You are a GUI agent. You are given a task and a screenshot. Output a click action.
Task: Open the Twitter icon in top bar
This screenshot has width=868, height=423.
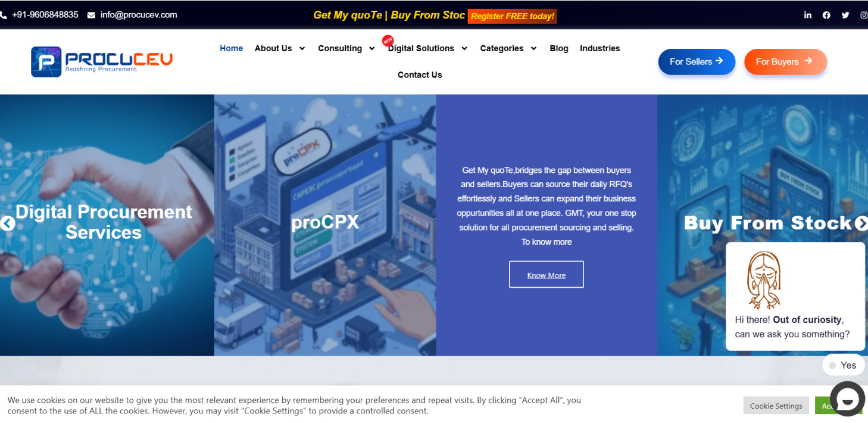pos(845,15)
